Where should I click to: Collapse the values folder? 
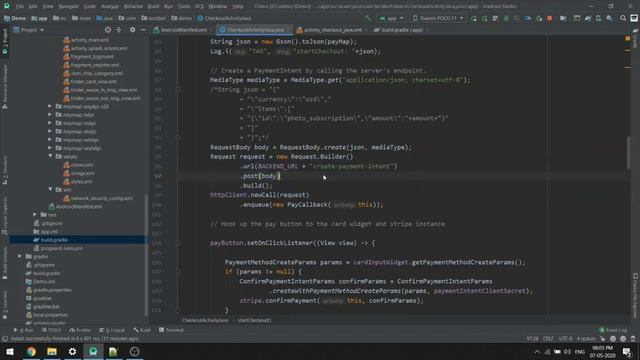[50, 156]
